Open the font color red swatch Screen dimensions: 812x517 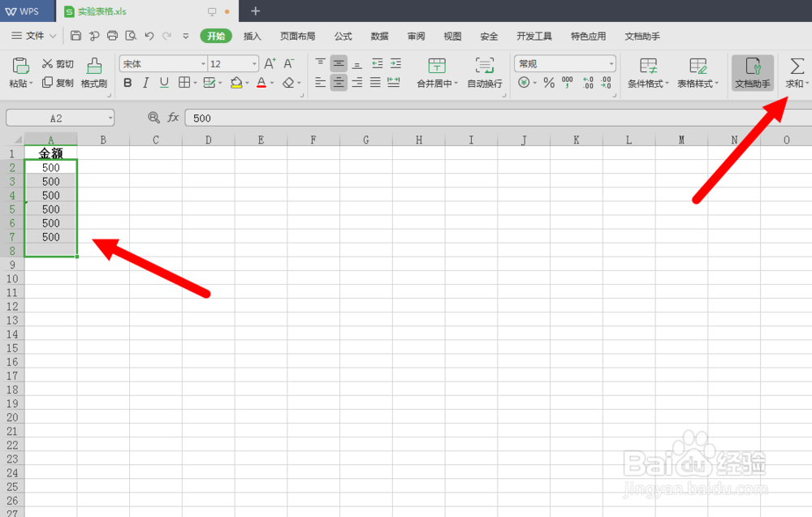[x=260, y=83]
